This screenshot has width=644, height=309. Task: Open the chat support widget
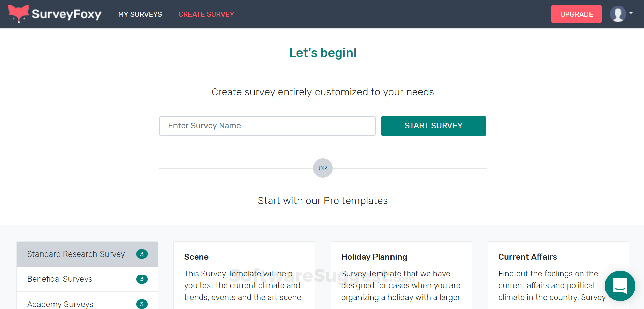620,285
